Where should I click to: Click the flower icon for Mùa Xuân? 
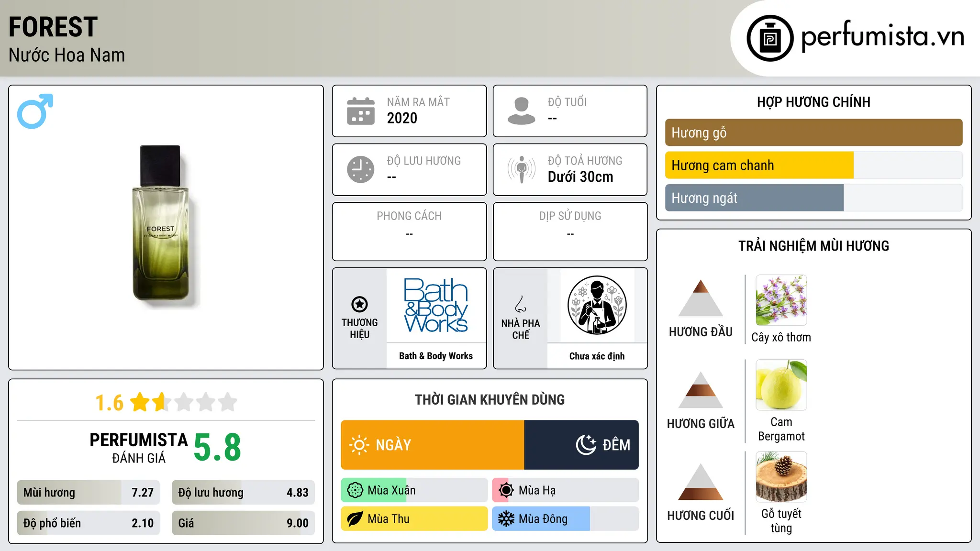click(355, 490)
